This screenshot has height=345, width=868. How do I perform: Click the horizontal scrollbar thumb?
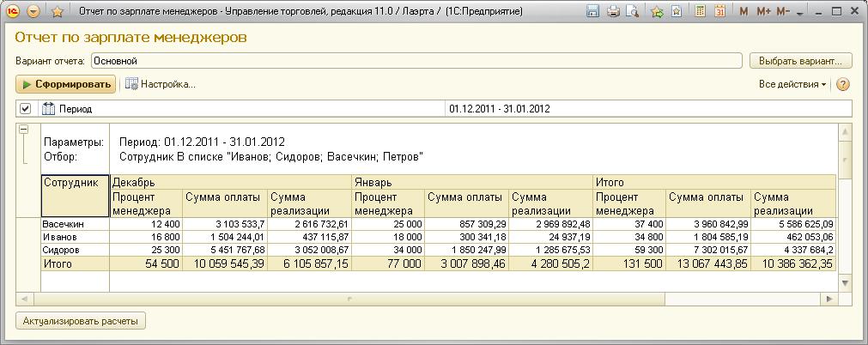point(349,299)
